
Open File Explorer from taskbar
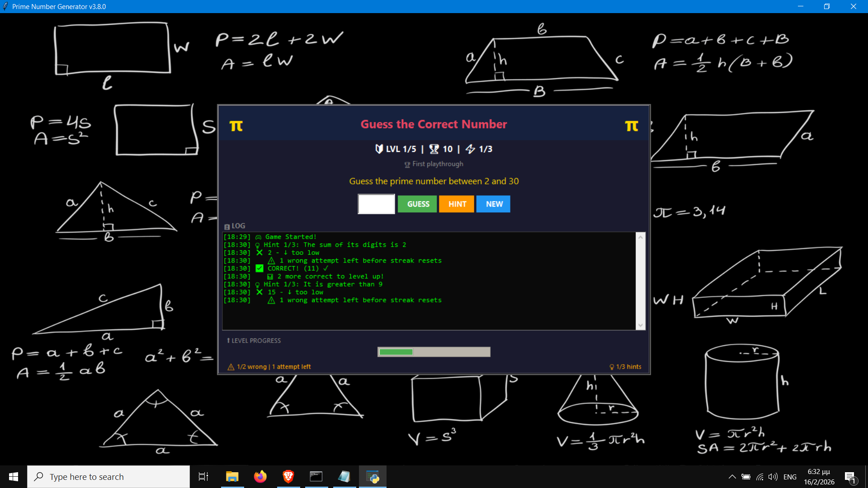pyautogui.click(x=232, y=477)
